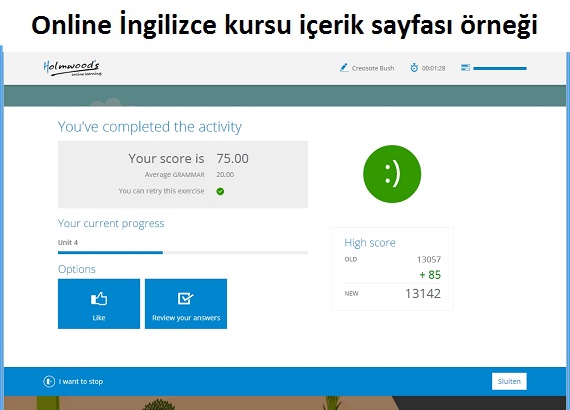Click the old high score 13057
The width and height of the screenshot is (570, 410).
429,259
